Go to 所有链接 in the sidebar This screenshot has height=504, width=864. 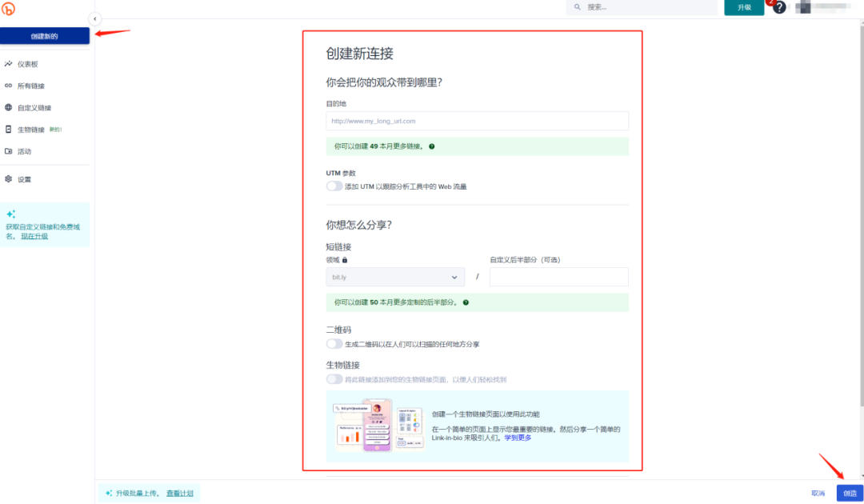coord(30,86)
